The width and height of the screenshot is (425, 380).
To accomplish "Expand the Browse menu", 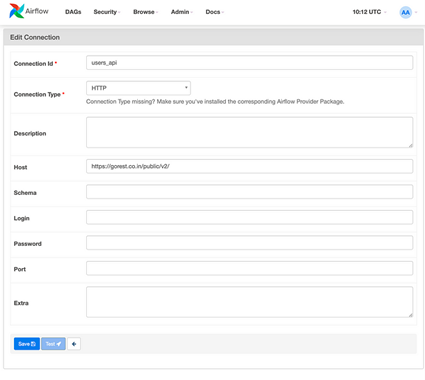I will tap(145, 12).
